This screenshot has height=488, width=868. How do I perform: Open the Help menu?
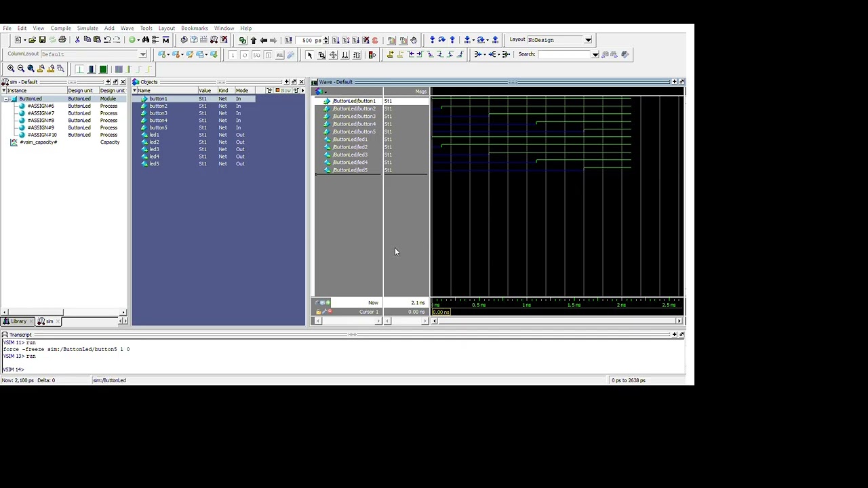(245, 28)
